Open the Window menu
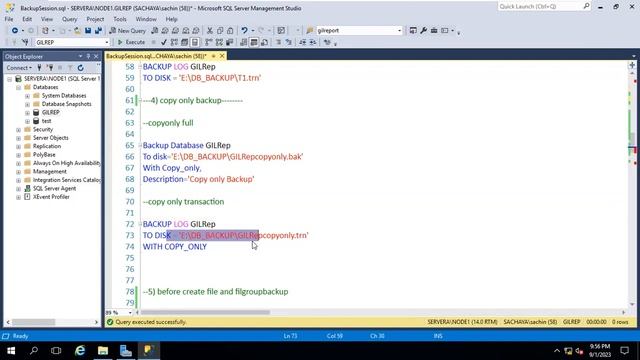640x360 pixels. pos(146,19)
